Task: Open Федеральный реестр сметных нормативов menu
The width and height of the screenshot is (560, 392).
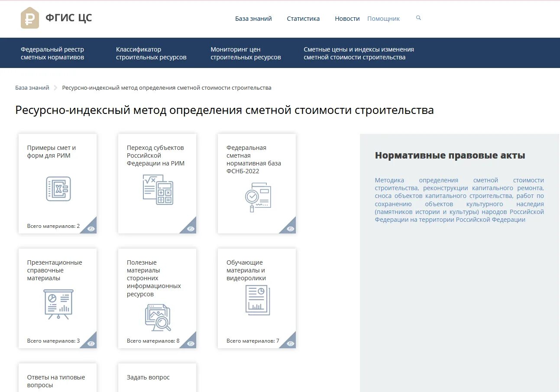Action: pyautogui.click(x=52, y=53)
